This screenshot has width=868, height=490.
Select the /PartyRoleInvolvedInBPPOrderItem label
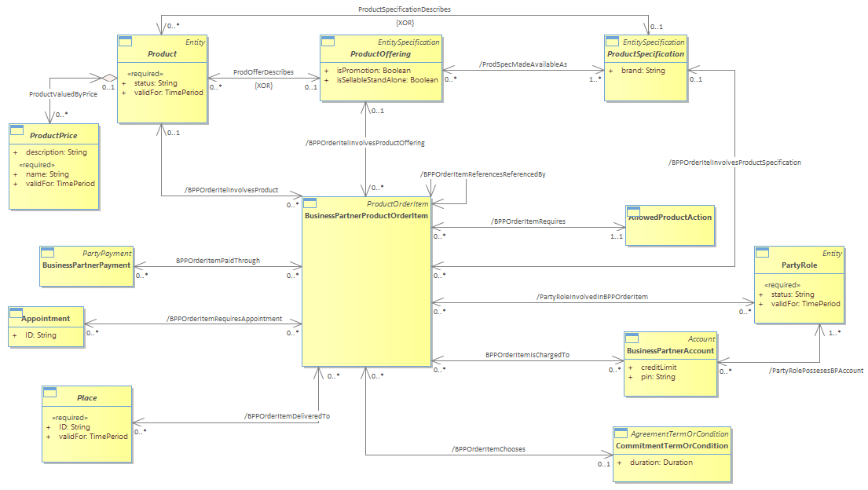coord(592,297)
